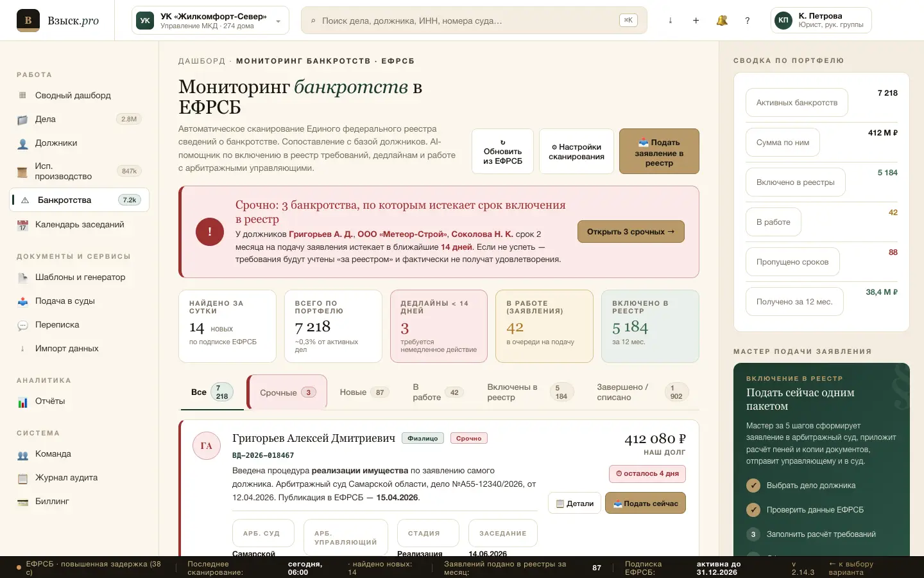Click the ДАШБОРД breadcrumb
The image size is (924, 578).
tap(202, 61)
